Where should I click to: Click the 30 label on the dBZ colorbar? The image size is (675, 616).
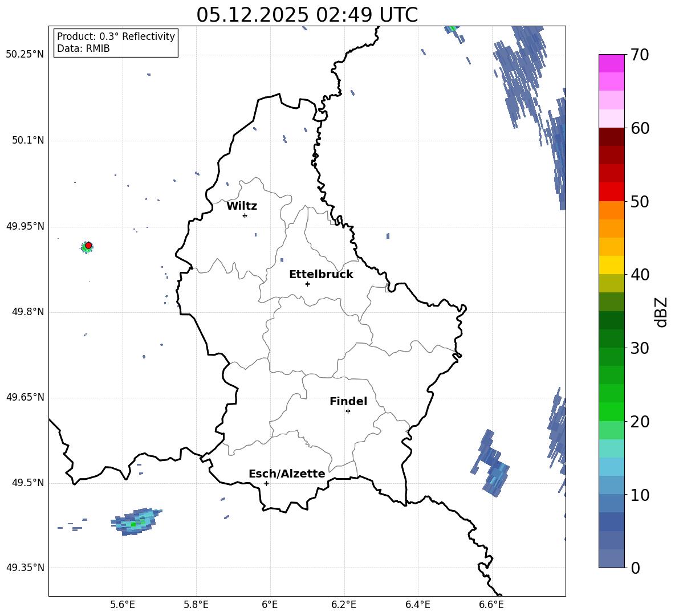point(640,348)
